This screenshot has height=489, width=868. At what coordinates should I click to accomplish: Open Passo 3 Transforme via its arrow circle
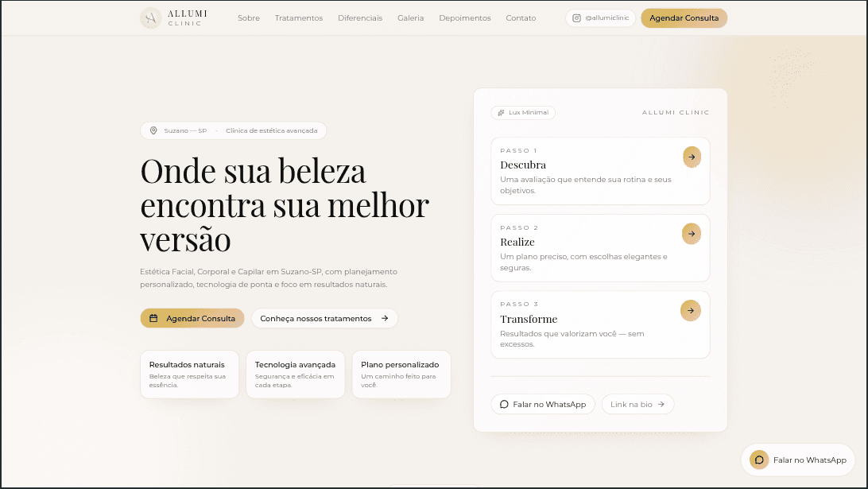[690, 310]
